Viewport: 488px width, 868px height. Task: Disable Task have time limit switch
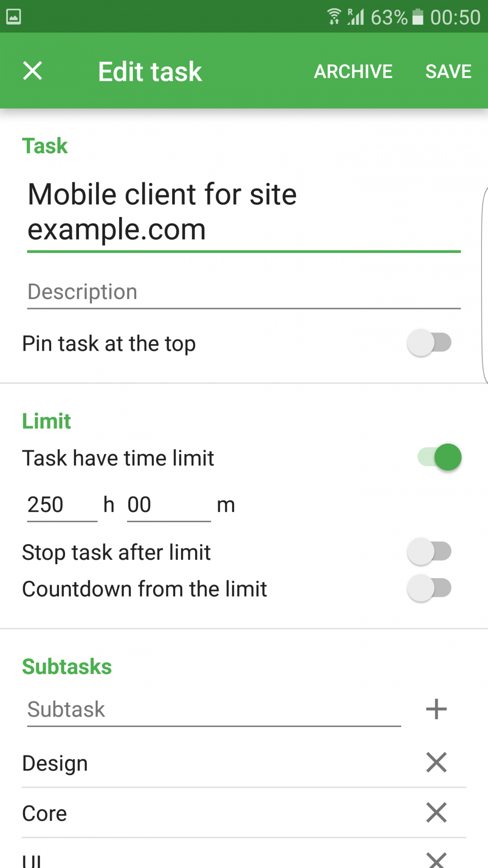[x=439, y=457]
